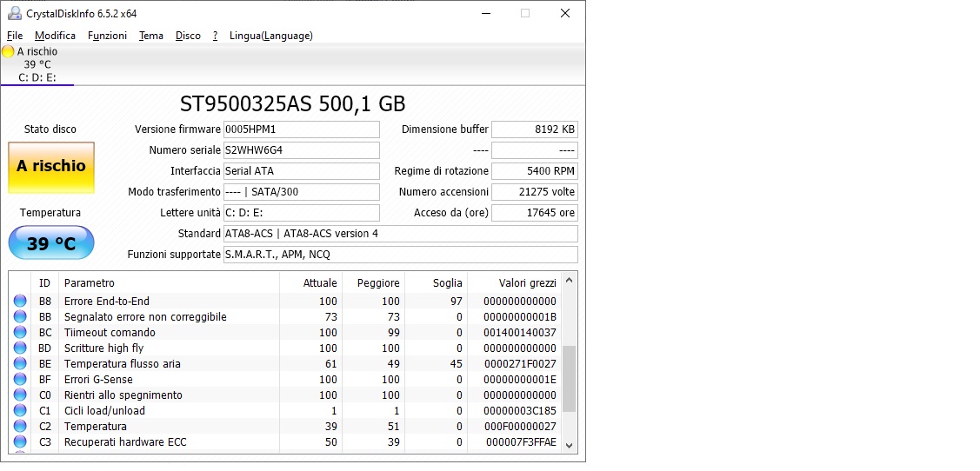Click the Peggiore column header
The width and height of the screenshot is (980, 471).
(373, 283)
